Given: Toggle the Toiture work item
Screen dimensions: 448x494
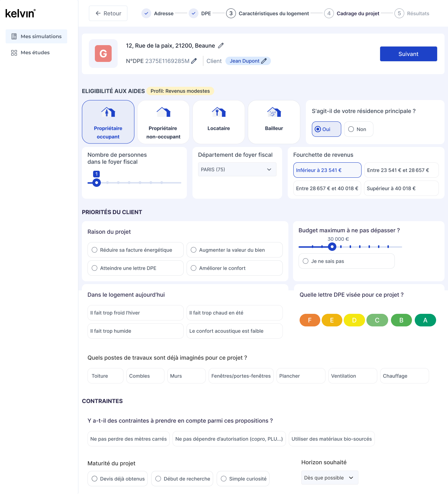Looking at the screenshot, I should pyautogui.click(x=105, y=376).
